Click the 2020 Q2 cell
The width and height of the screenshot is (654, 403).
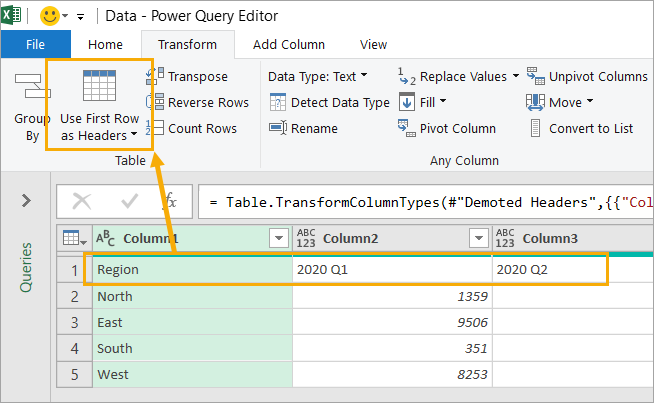[573, 270]
